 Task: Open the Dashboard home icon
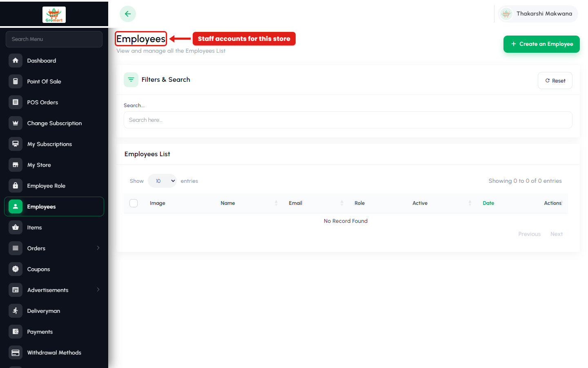(16, 61)
